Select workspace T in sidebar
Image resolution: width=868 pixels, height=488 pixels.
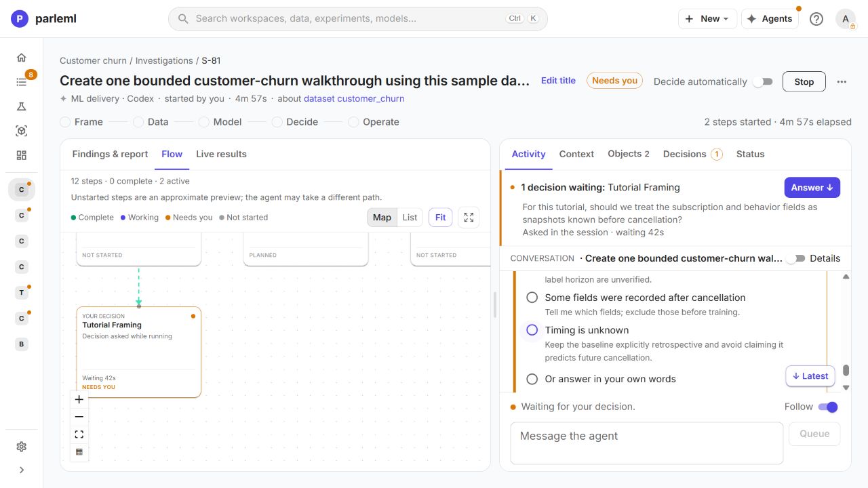click(22, 292)
